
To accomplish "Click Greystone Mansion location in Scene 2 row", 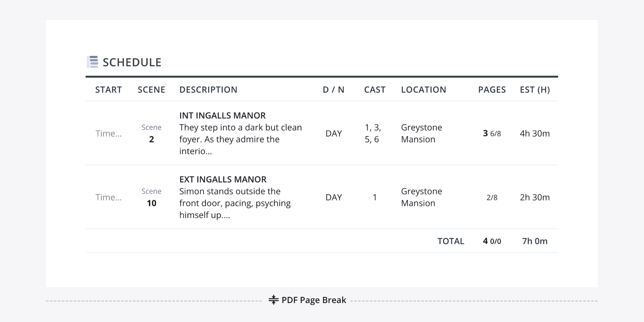I will (421, 133).
